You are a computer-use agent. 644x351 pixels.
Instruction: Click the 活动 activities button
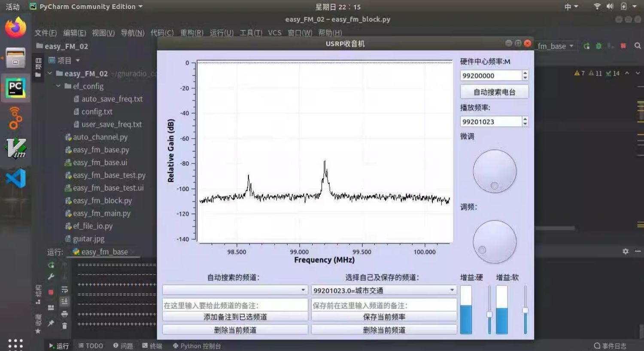coord(12,6)
